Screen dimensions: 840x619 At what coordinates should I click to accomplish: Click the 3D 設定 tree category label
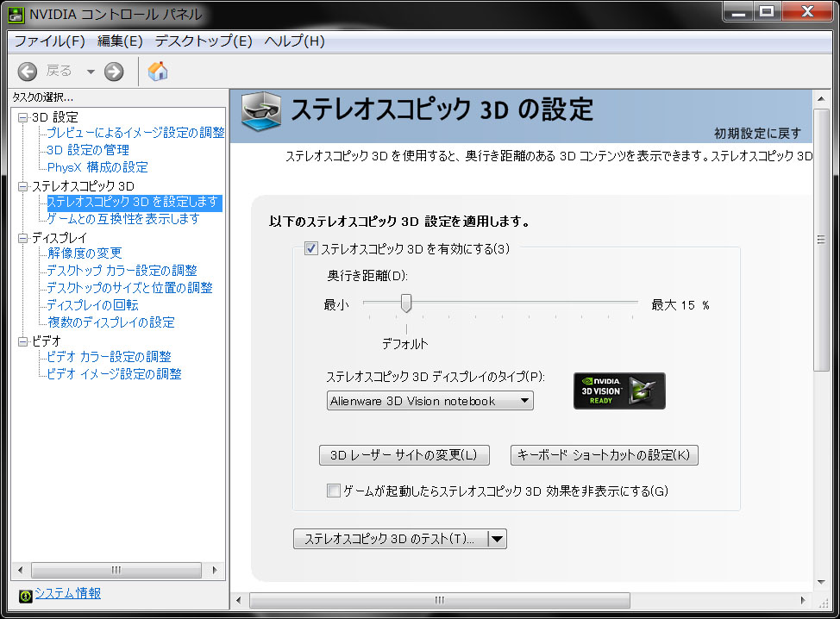tap(55, 117)
